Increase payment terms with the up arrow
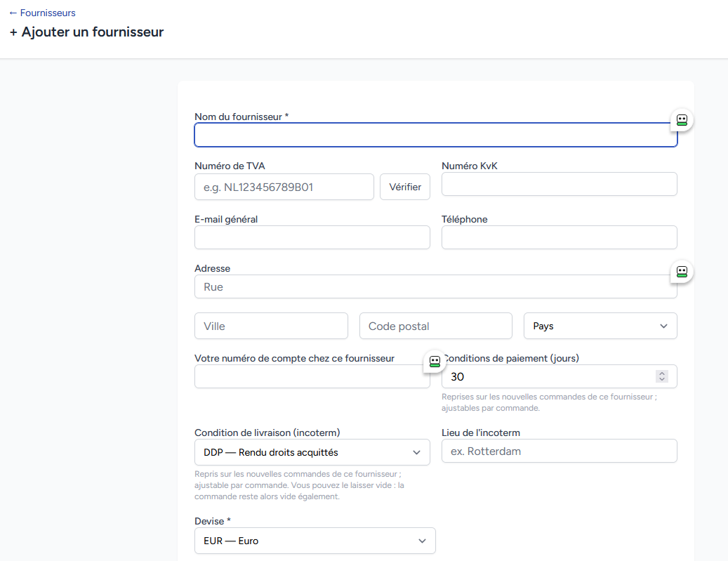The width and height of the screenshot is (728, 561). pyautogui.click(x=662, y=374)
